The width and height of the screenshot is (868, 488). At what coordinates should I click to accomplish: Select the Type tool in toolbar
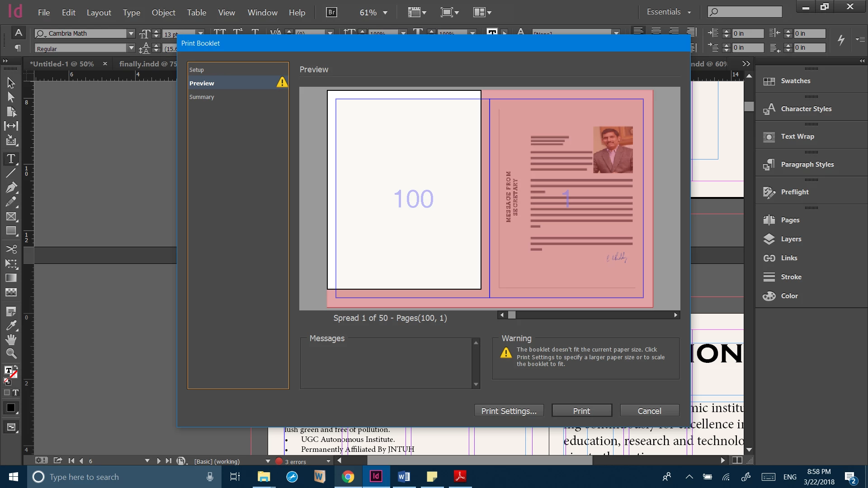11,159
